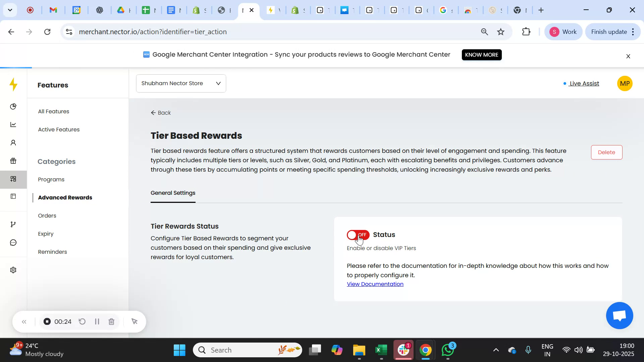Enable the Tier Rewards Status toggle
The image size is (644, 362).
coord(358,235)
